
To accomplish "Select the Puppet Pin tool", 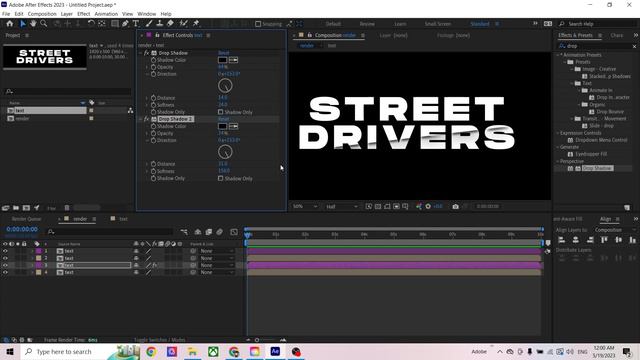I will [x=196, y=24].
